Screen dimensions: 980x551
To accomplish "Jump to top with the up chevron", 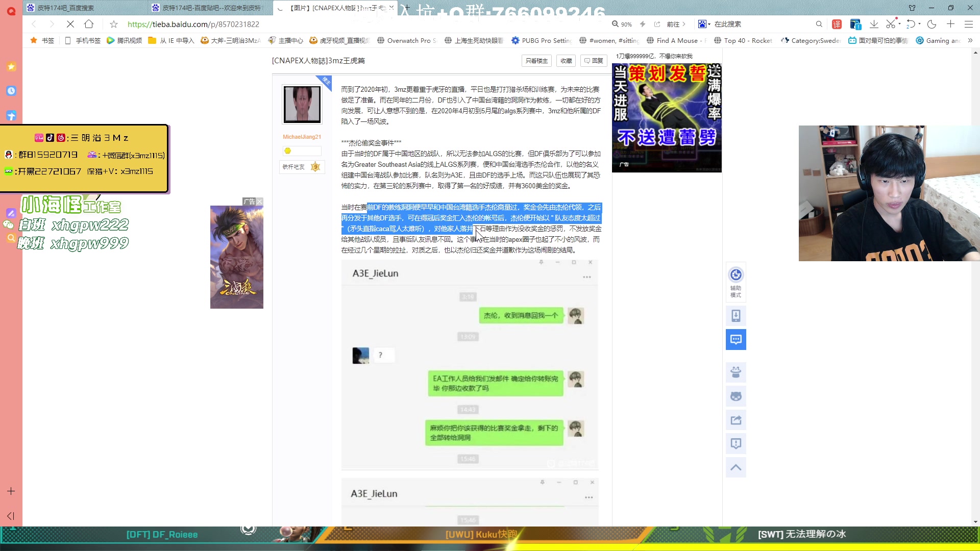I will pos(736,467).
